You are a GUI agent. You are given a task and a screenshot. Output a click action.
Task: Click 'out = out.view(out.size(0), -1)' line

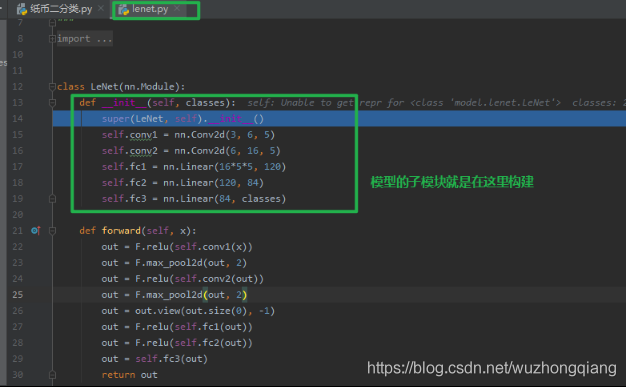coord(188,311)
